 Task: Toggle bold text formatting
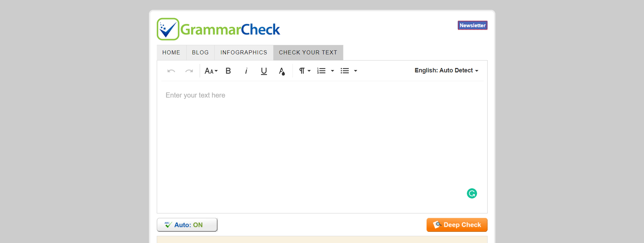[228, 71]
